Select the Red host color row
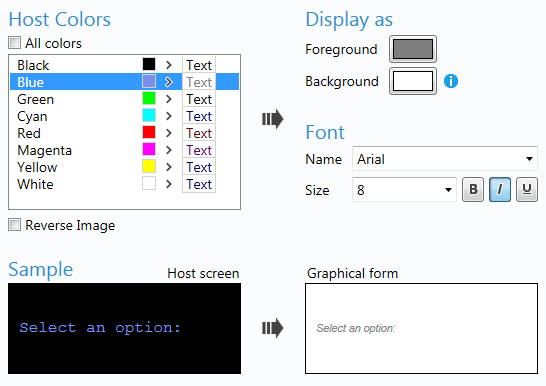 124,133
